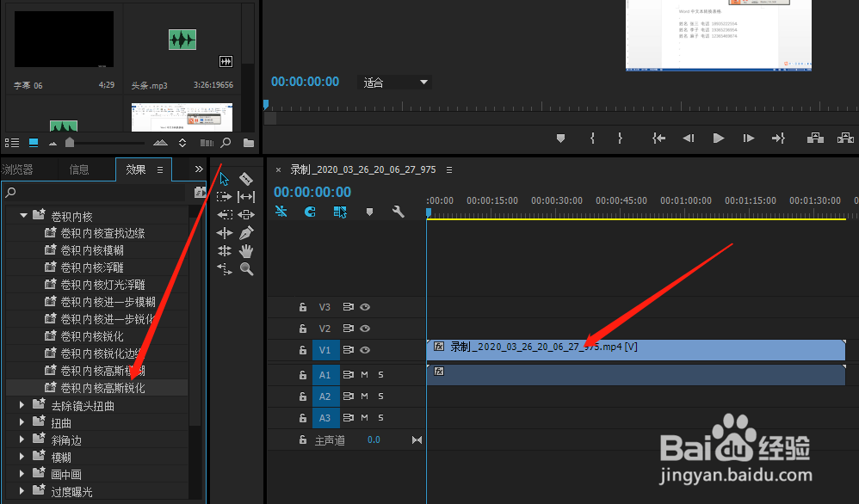Image resolution: width=859 pixels, height=504 pixels.
Task: Select the Selection arrow tool
Action: point(224,179)
